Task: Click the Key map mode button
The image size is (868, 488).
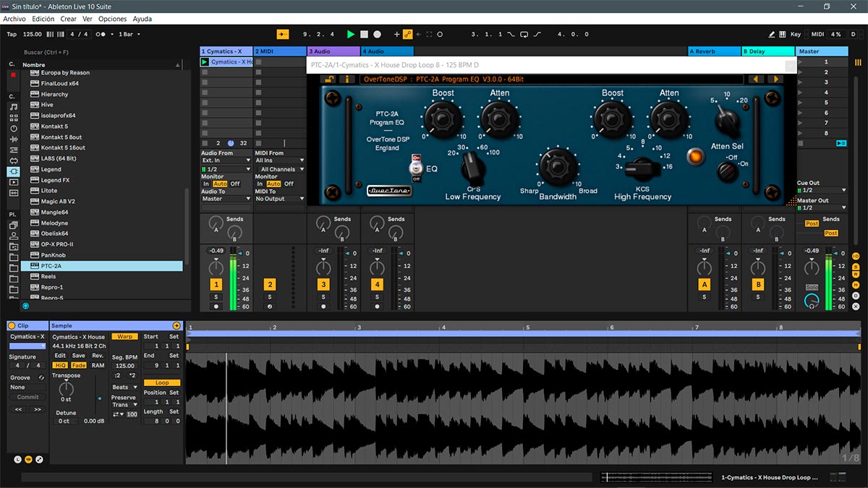Action: coord(796,34)
